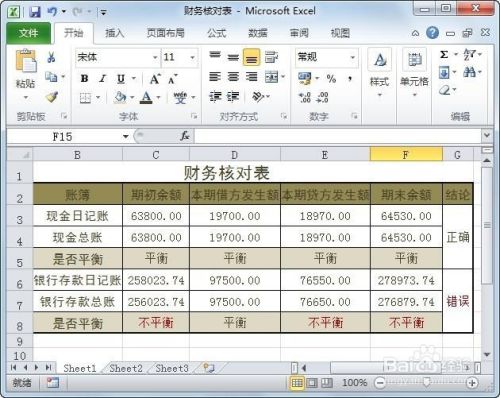Click the Wrap Text icon

click(271, 57)
